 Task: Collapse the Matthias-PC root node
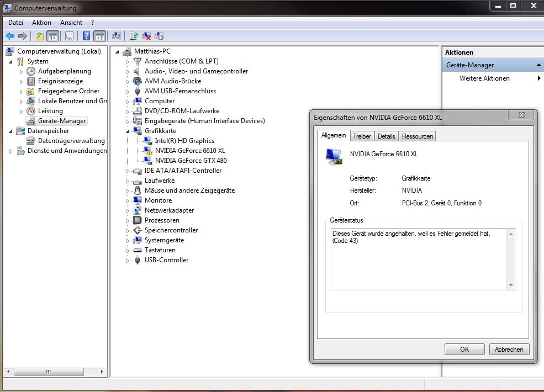117,52
